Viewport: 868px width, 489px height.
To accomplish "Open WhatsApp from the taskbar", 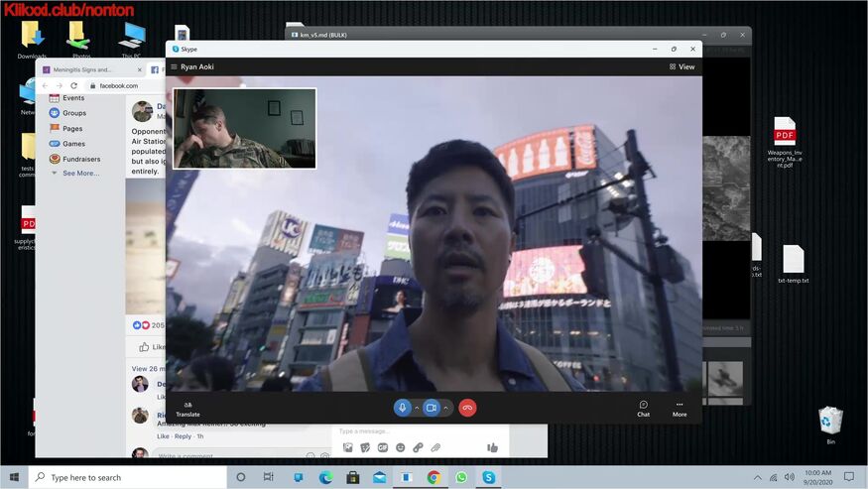I will click(x=461, y=477).
